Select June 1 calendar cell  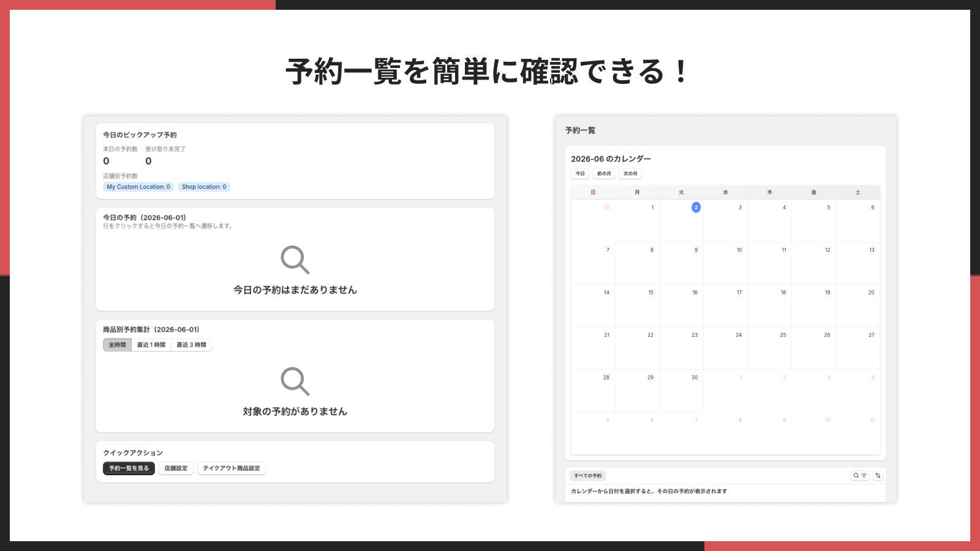pyautogui.click(x=637, y=220)
